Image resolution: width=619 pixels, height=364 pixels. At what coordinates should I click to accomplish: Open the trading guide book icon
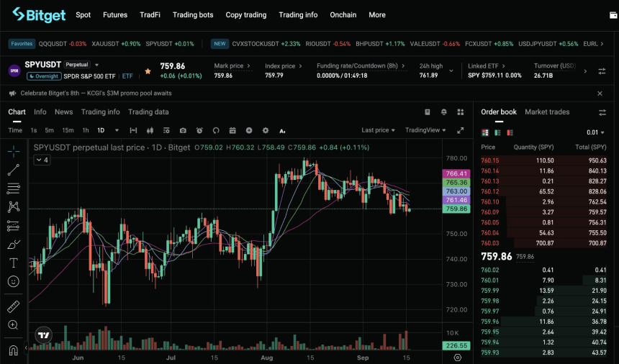click(427, 112)
